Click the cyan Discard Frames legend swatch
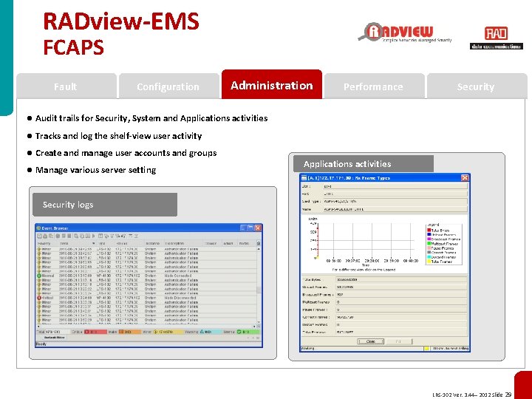532x399 pixels. pos(429,257)
